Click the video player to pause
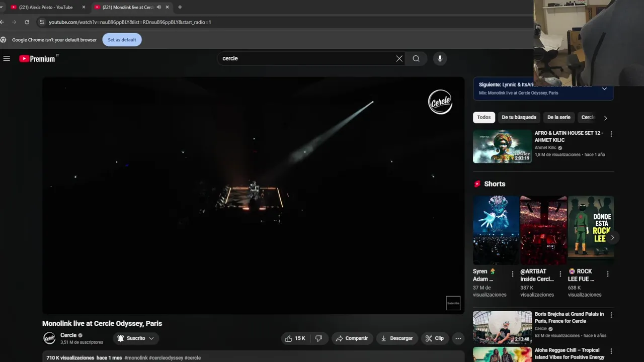Screen dimensions: 644x362 pyautogui.click(x=253, y=196)
